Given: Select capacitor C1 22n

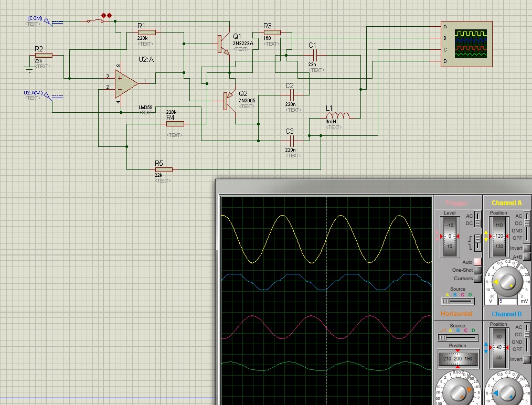Looking at the screenshot, I should pyautogui.click(x=315, y=55).
